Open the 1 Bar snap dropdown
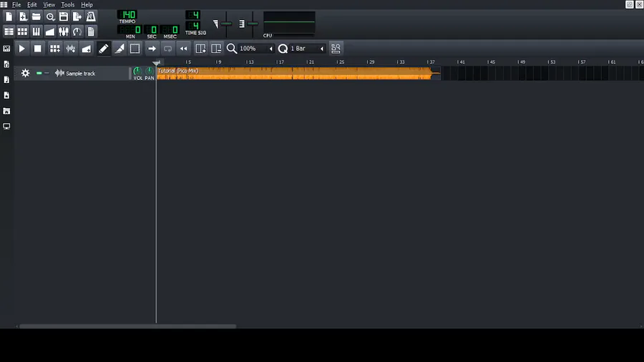Viewport: 644px width, 362px height. 307,49
